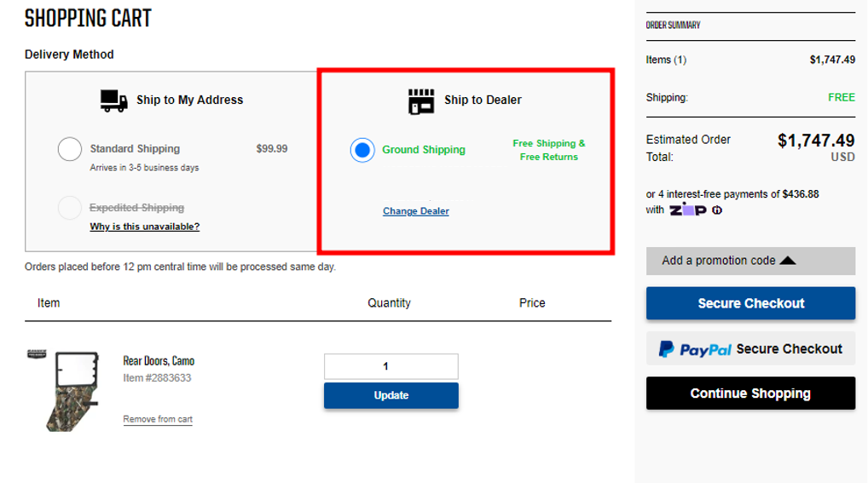Click the dealer storefront icon
Screen dimensions: 868x483
pyautogui.click(x=421, y=101)
